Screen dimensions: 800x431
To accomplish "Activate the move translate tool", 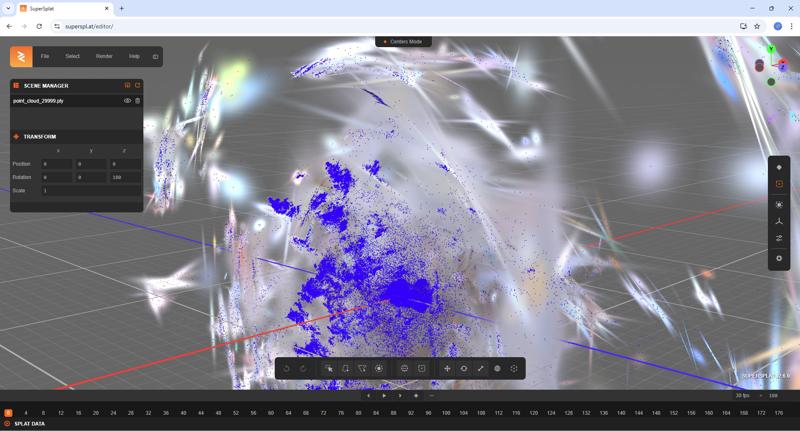I will tap(447, 369).
